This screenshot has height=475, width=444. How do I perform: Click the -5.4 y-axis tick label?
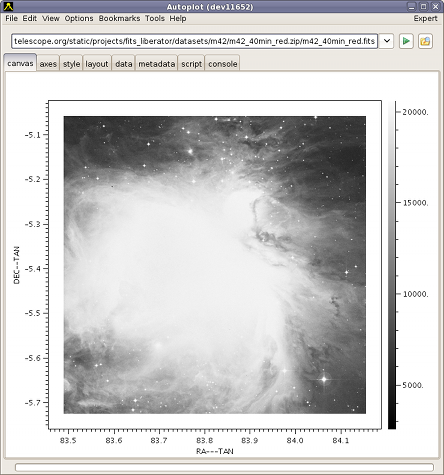pos(32,269)
